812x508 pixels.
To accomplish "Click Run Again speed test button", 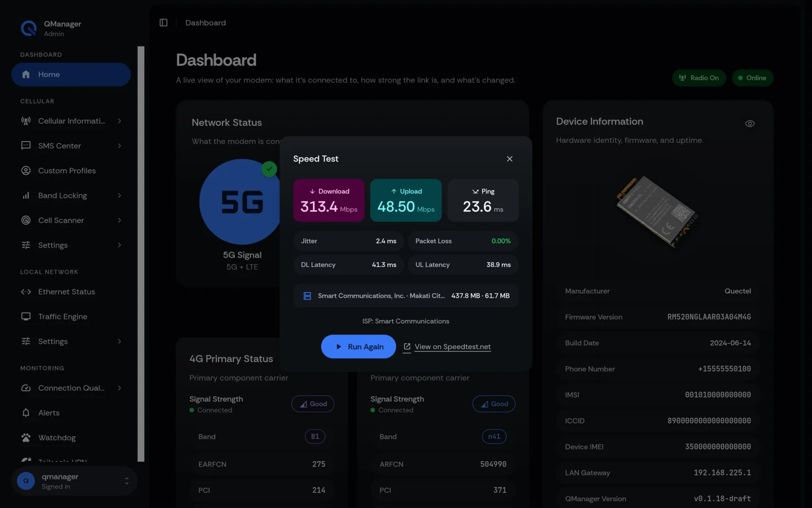I will click(x=358, y=346).
